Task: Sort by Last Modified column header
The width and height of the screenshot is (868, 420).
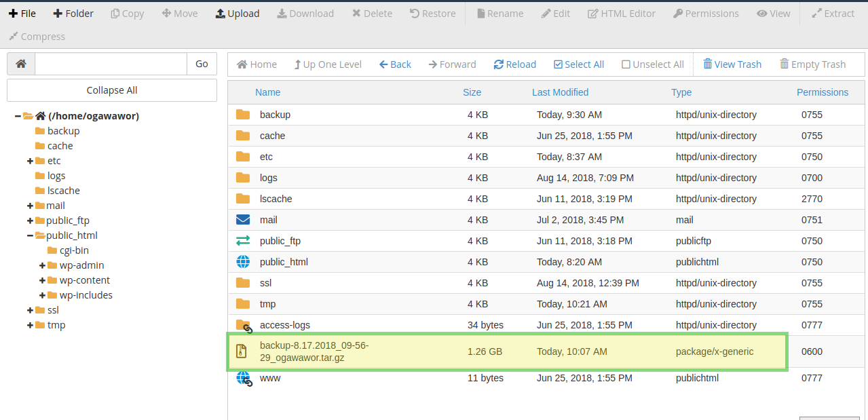Action: click(x=560, y=92)
